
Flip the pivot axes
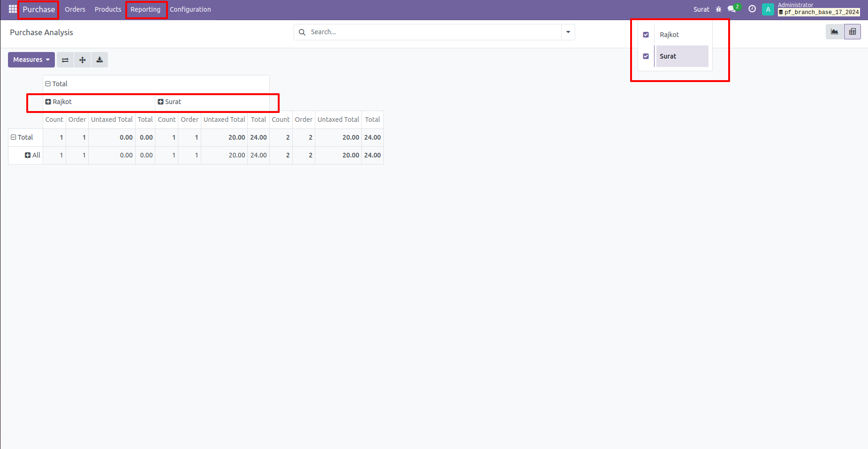tap(65, 60)
